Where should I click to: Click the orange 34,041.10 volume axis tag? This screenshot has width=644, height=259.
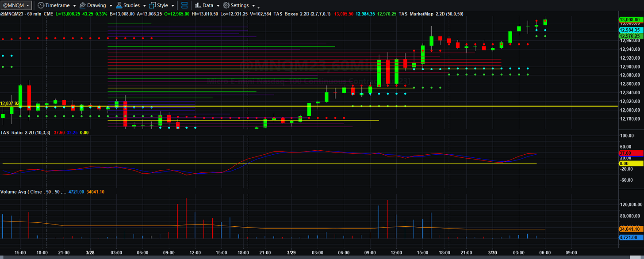631,229
